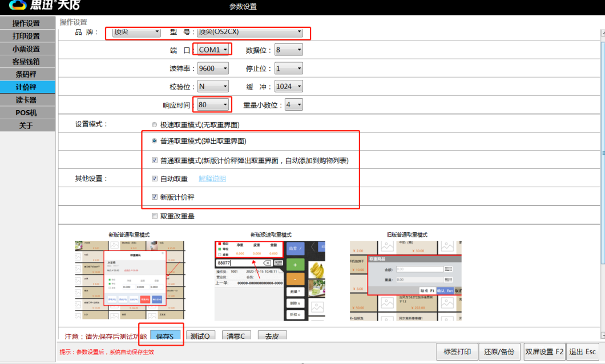This screenshot has width=605, height=364.
Task: Expand the 波特率 9600 dropdown
Action: (213, 68)
